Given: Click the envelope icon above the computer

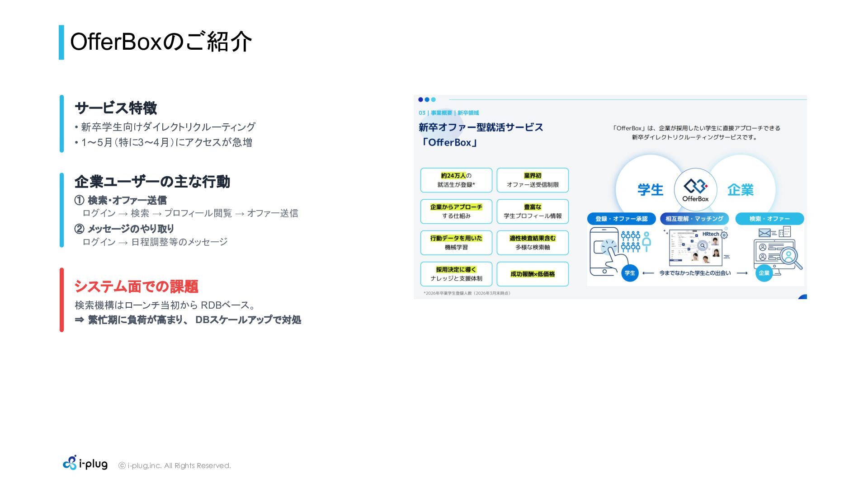Looking at the screenshot, I should coord(764,233).
